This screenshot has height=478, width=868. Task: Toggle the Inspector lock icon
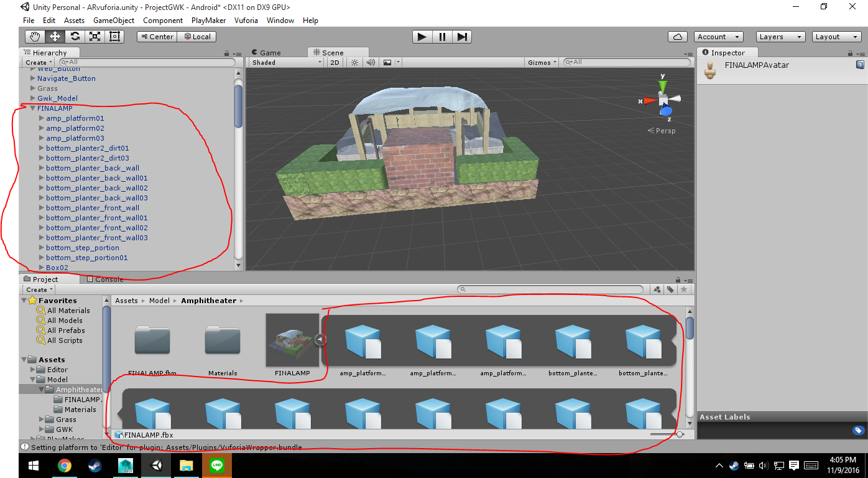coord(850,53)
